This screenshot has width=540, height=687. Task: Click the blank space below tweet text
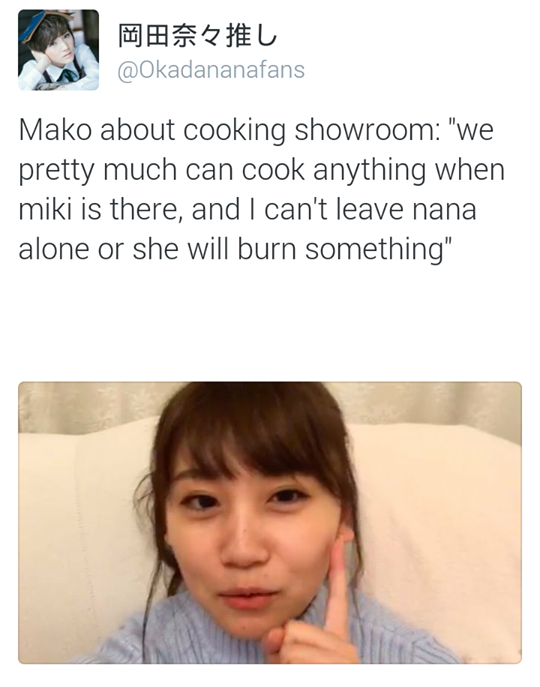[x=270, y=322]
